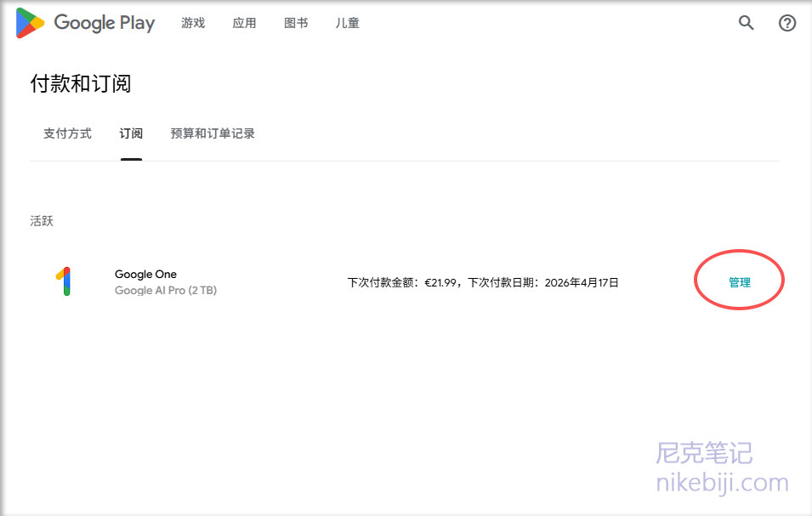Go to the 儿童 section

coord(347,23)
